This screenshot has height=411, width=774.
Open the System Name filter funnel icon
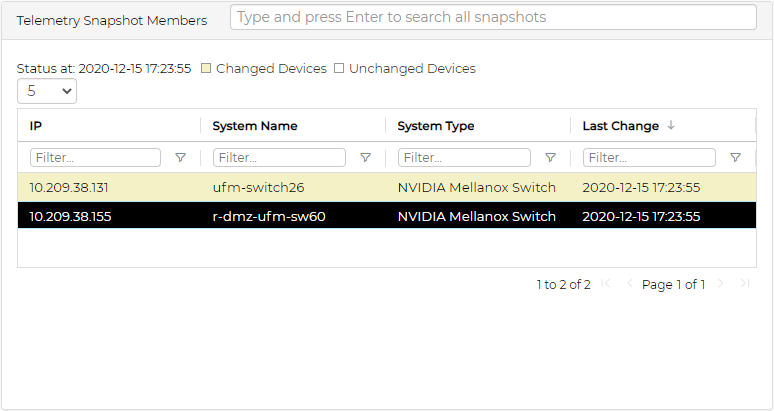pos(365,158)
